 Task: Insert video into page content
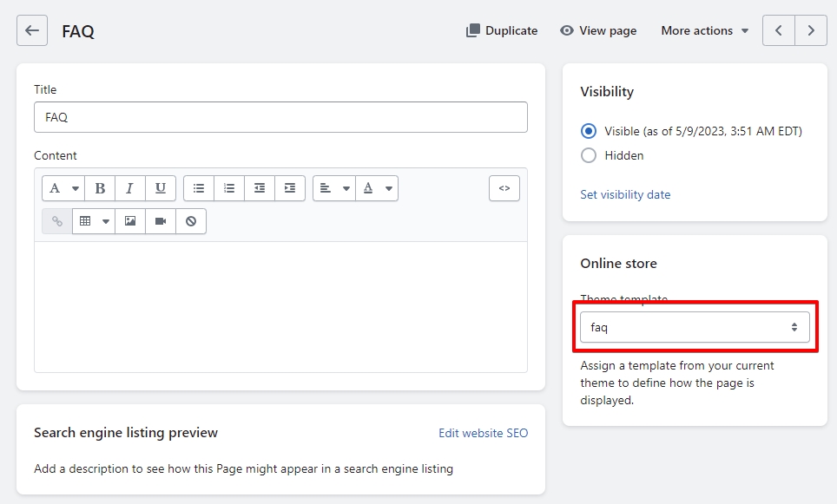pyautogui.click(x=161, y=221)
